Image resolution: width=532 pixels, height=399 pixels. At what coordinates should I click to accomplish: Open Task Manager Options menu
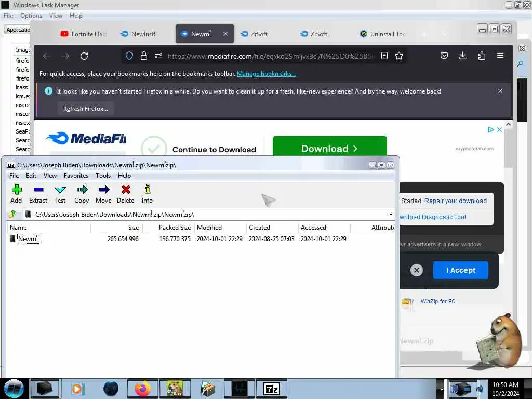click(31, 16)
